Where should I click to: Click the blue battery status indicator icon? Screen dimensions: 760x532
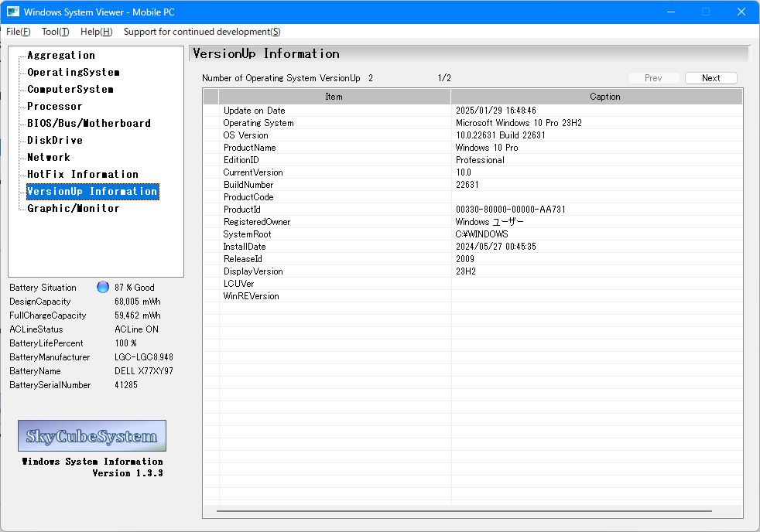103,287
